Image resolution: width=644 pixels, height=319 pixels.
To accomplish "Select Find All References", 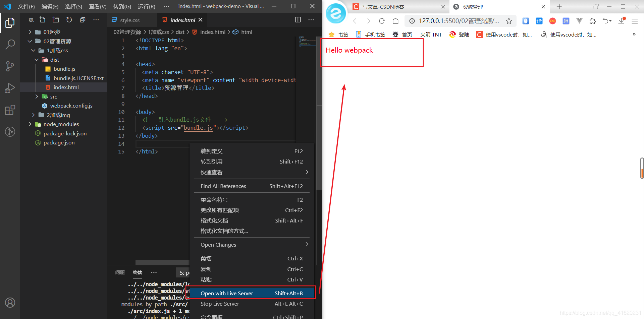I will (x=252, y=186).
